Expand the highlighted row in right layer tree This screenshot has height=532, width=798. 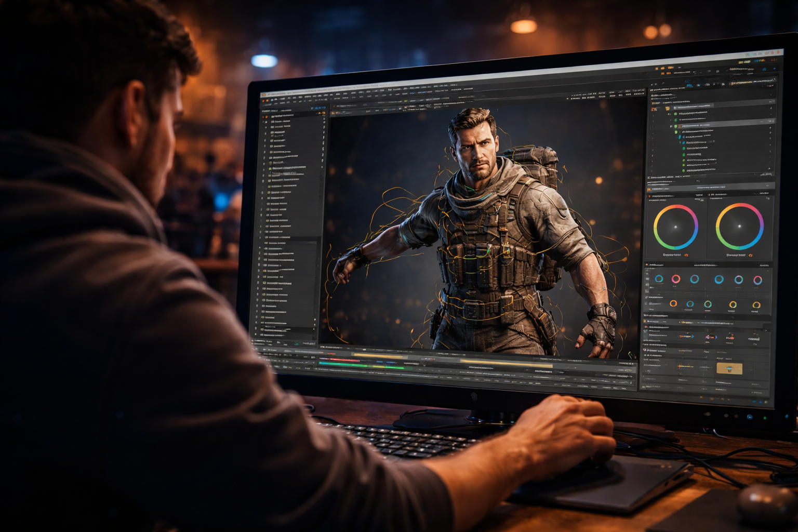[671, 126]
